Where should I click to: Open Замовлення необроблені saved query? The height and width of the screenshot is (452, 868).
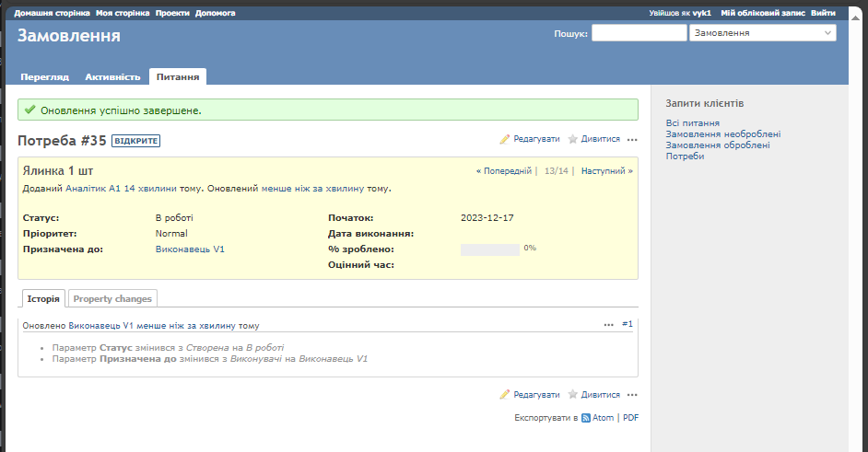tap(722, 134)
